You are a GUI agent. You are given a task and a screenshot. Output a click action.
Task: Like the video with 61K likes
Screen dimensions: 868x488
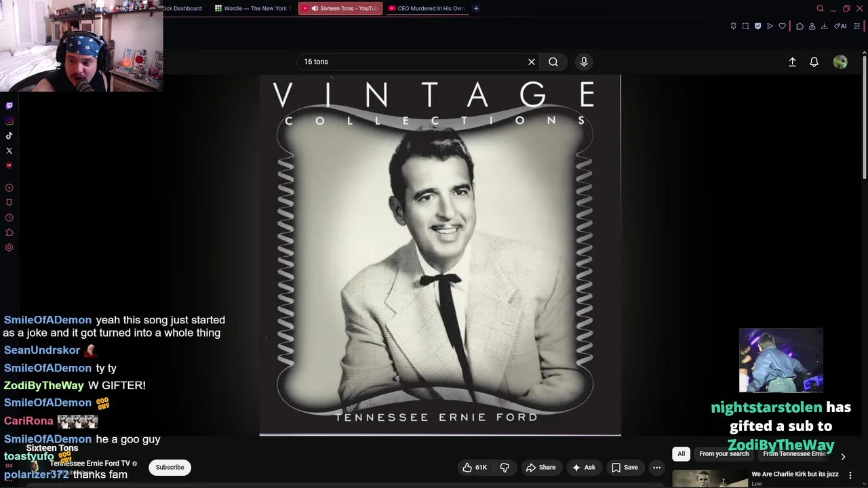(475, 467)
